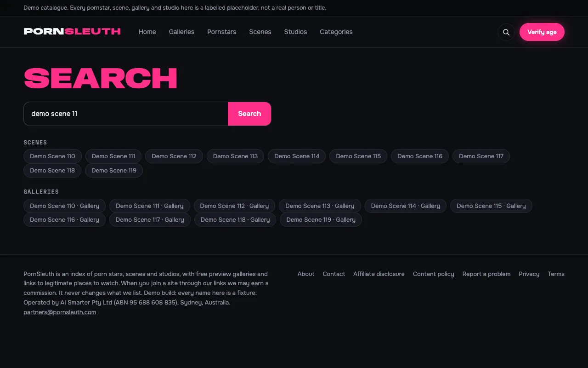588x368 pixels.
Task: Choose the Demo Scene 115 scene chip
Action: tap(358, 156)
